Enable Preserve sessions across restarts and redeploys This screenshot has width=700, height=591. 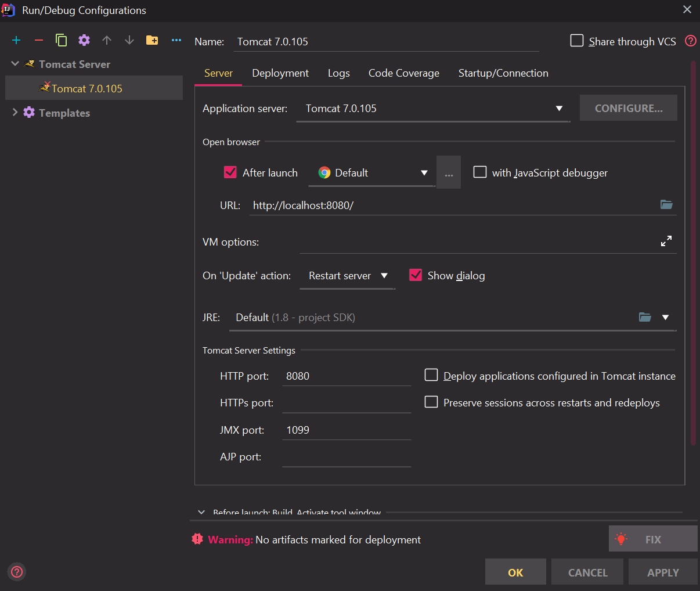431,402
